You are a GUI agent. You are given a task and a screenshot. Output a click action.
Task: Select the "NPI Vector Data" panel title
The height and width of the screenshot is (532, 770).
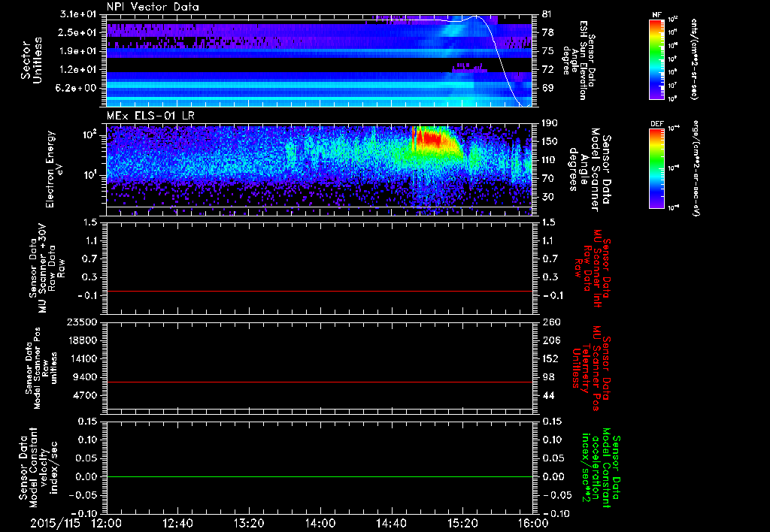tap(153, 7)
